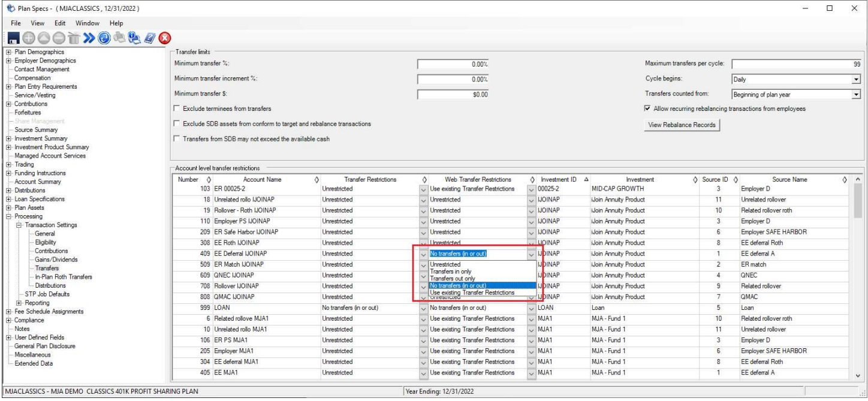Select In-Plan Roth Transfers in the tree
Screen dimensions: 868x401
pyautogui.click(x=64, y=277)
